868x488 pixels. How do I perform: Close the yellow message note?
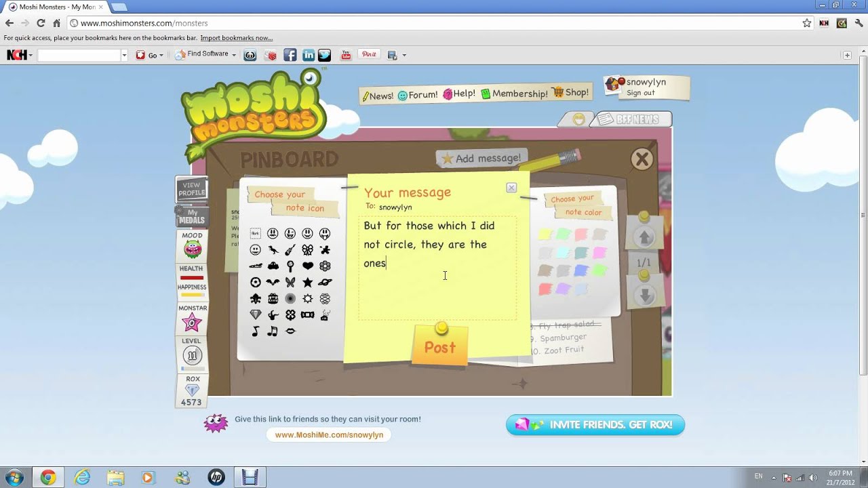click(511, 188)
